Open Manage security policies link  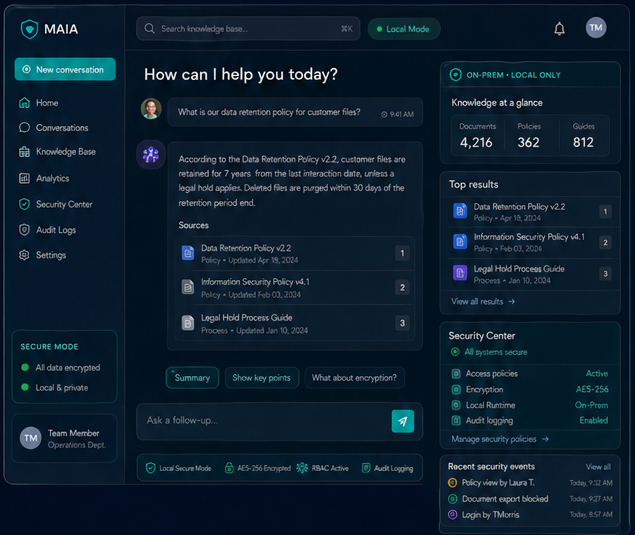(500, 439)
